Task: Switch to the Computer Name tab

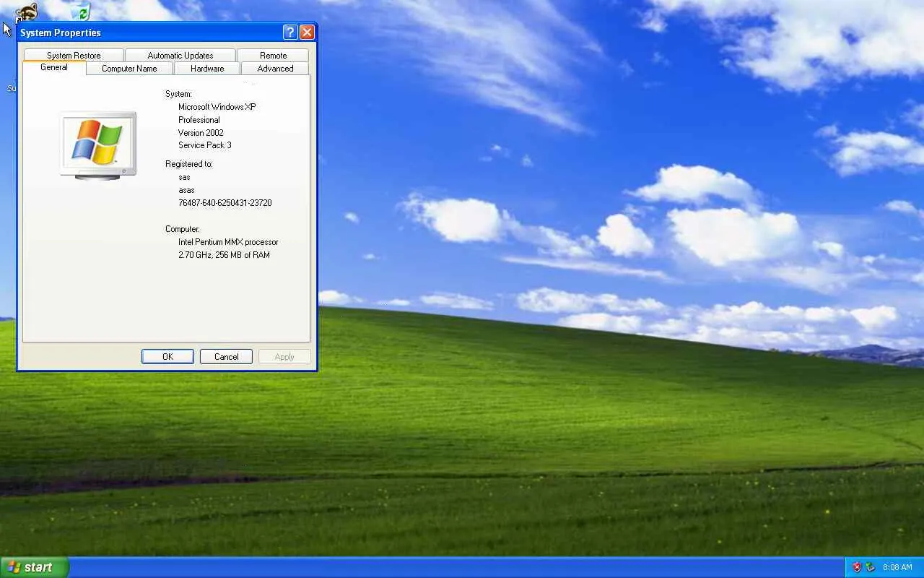Action: pyautogui.click(x=129, y=69)
